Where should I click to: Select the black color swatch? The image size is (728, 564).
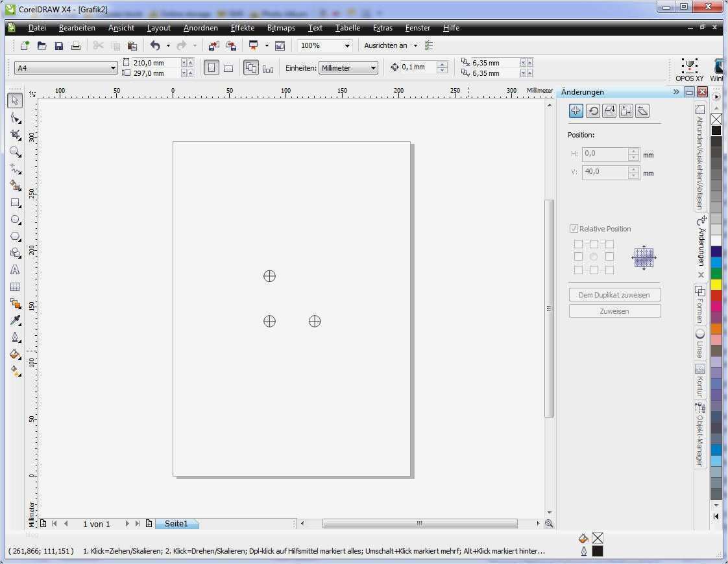[716, 130]
